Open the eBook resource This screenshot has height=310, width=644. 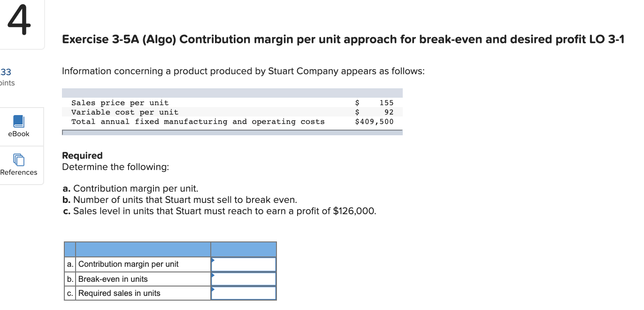click(x=18, y=127)
